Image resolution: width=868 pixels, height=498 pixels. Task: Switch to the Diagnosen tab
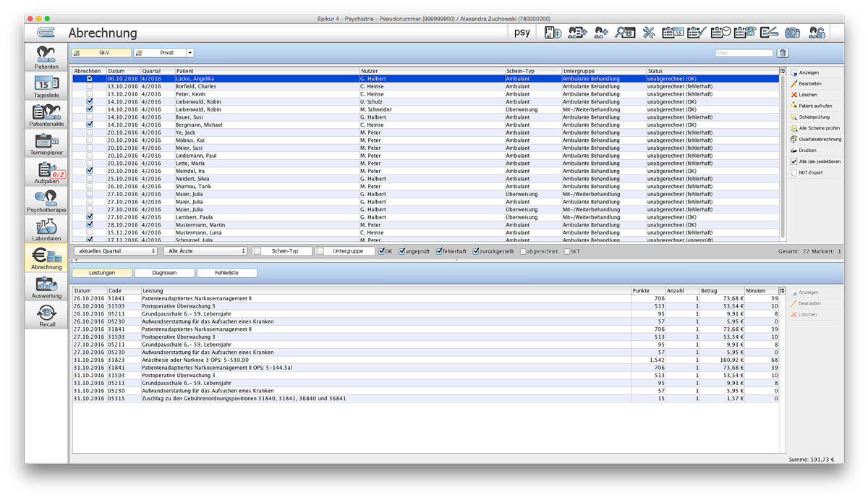164,273
